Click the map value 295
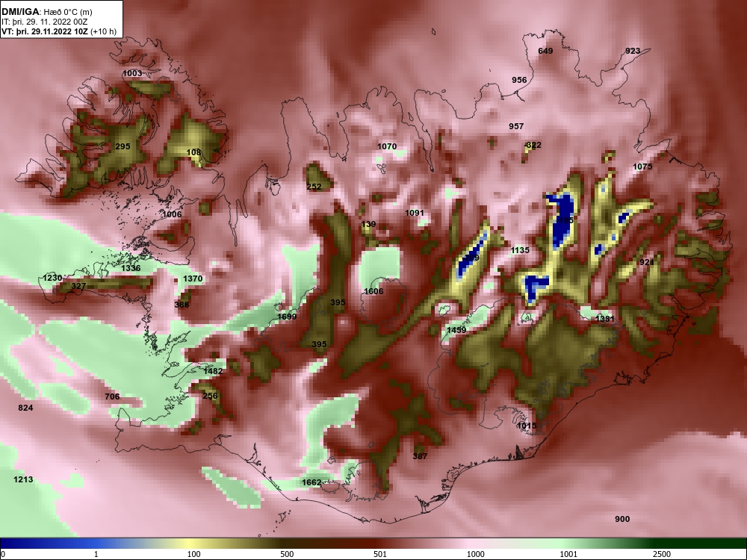The image size is (747, 560). [123, 146]
